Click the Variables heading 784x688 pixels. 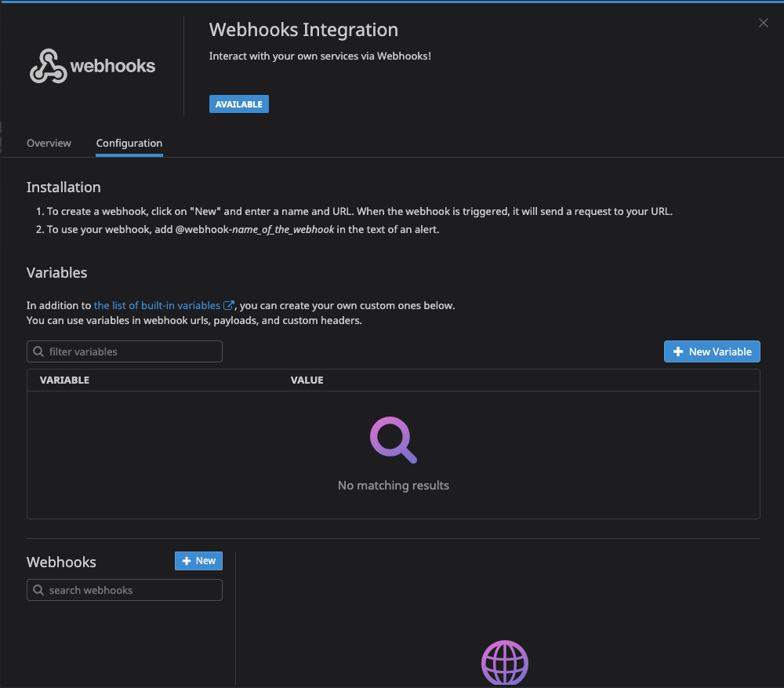tap(57, 273)
